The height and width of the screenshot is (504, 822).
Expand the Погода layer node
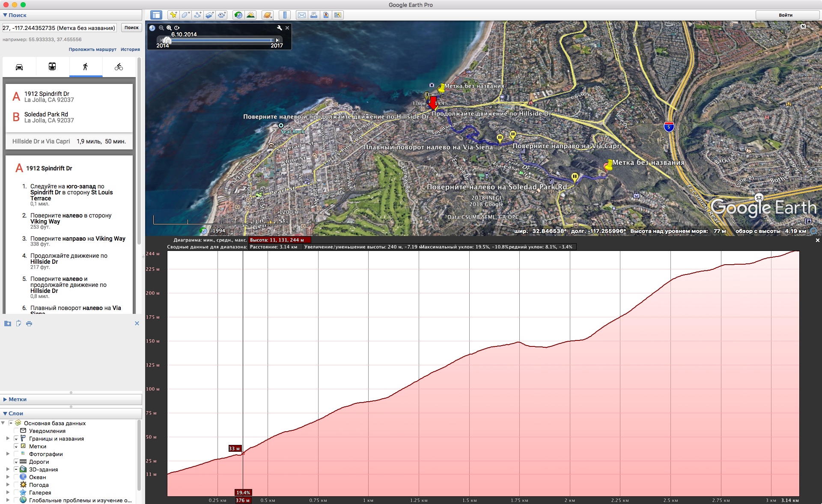pos(8,485)
